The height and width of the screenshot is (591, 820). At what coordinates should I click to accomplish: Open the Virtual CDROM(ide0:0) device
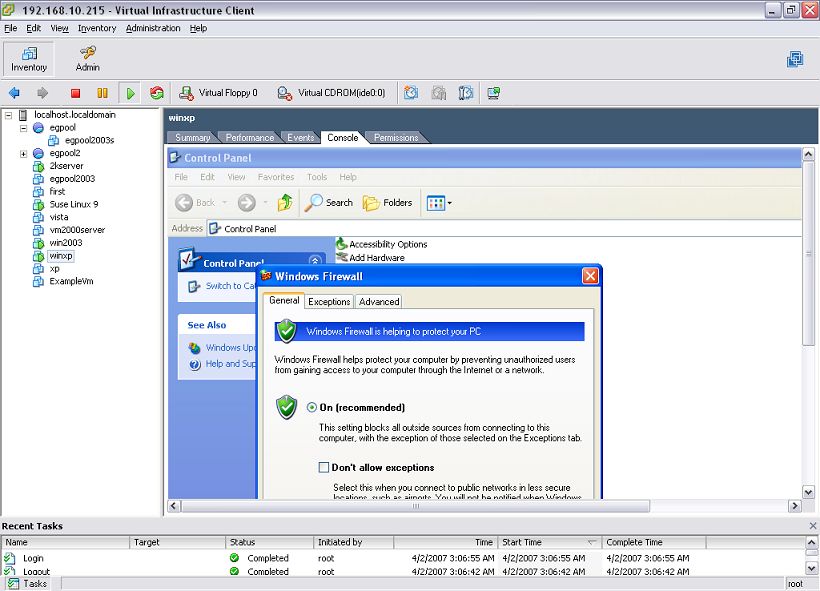point(331,93)
